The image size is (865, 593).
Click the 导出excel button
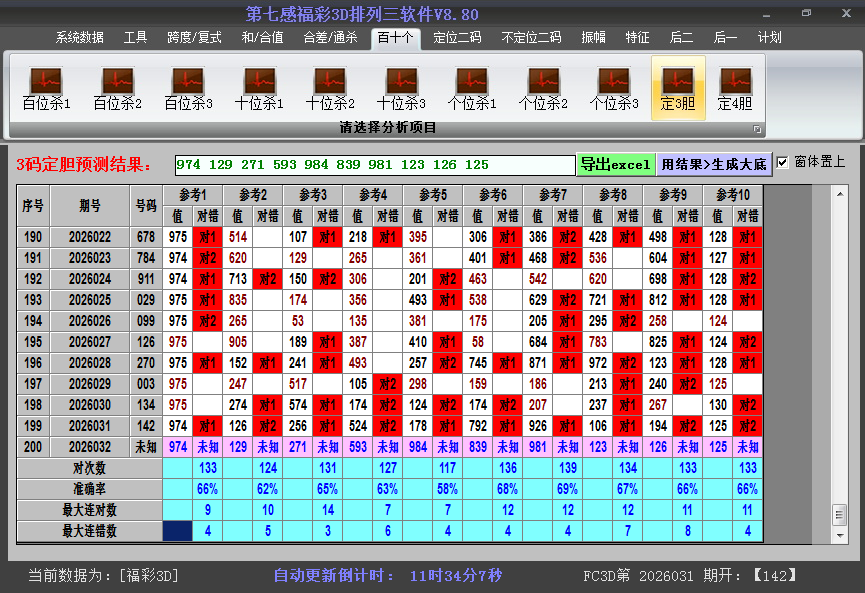[x=615, y=165]
